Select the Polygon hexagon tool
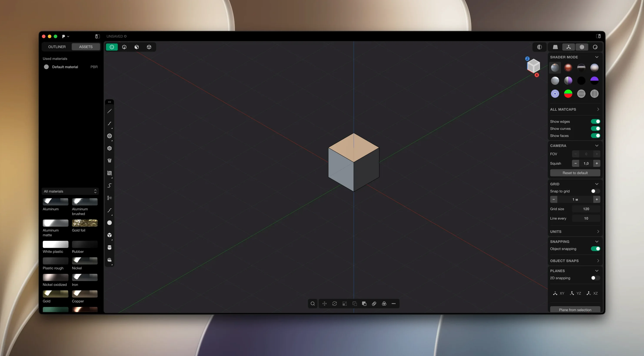644x356 pixels. point(109,148)
